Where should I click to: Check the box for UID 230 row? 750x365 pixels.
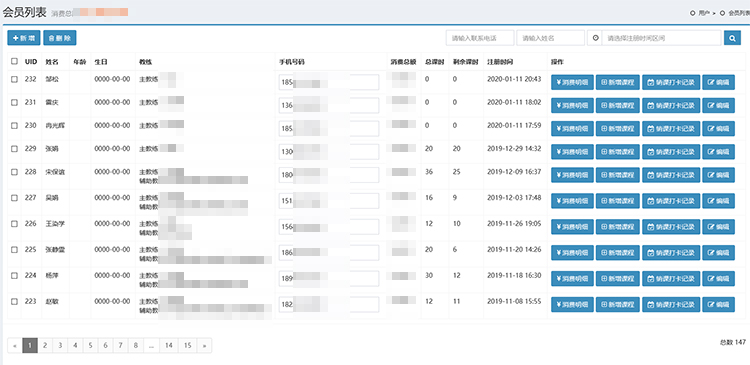tap(14, 125)
